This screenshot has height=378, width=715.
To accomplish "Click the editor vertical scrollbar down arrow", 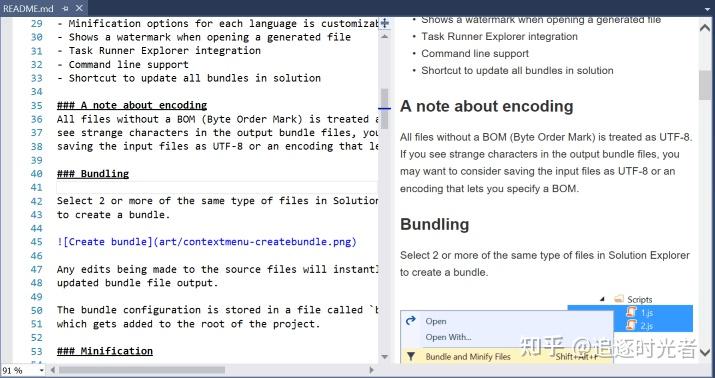I will (x=384, y=357).
